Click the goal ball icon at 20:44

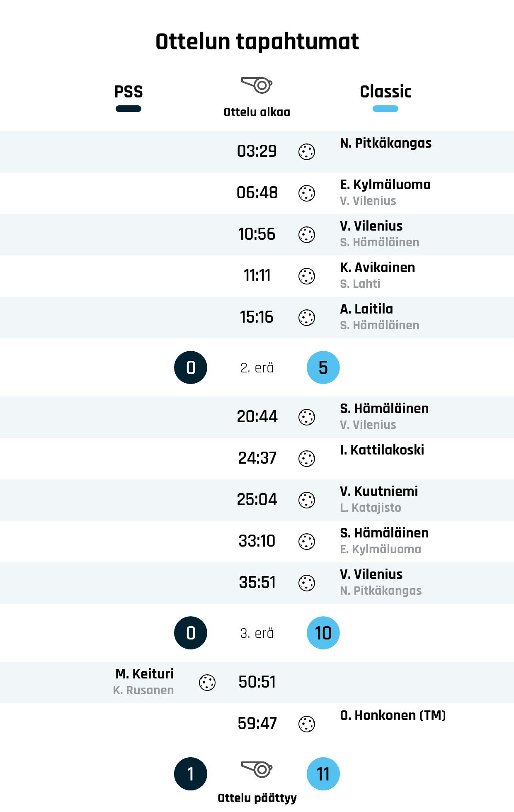click(x=307, y=417)
